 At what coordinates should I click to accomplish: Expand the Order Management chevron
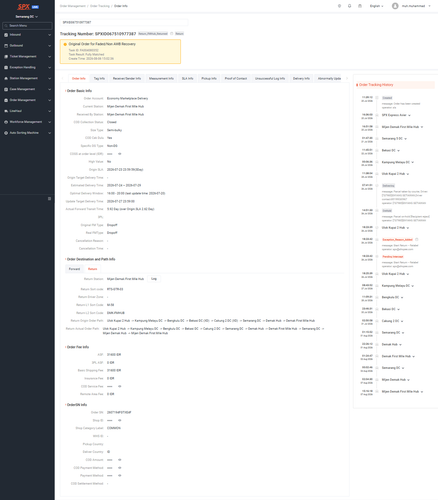pos(49,100)
